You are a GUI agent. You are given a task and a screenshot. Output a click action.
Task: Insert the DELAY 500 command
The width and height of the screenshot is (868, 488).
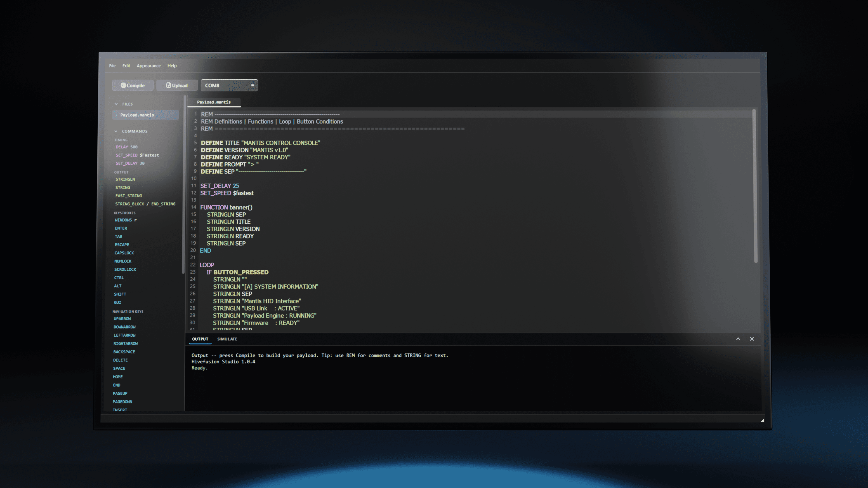click(x=127, y=147)
